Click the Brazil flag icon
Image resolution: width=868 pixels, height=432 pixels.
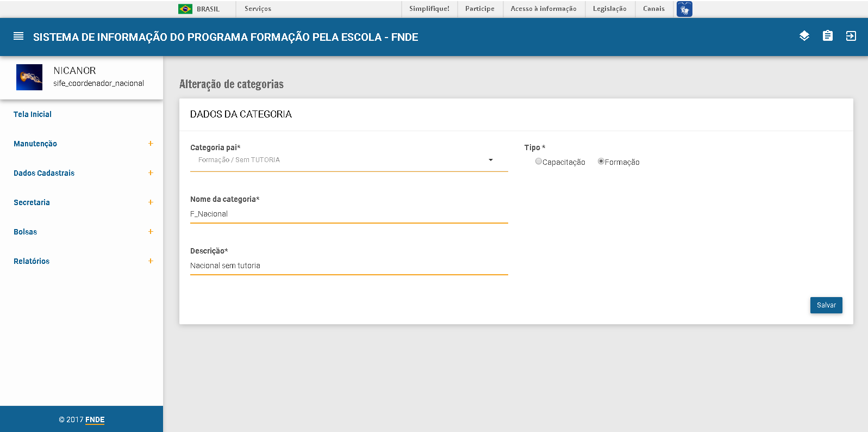(185, 9)
